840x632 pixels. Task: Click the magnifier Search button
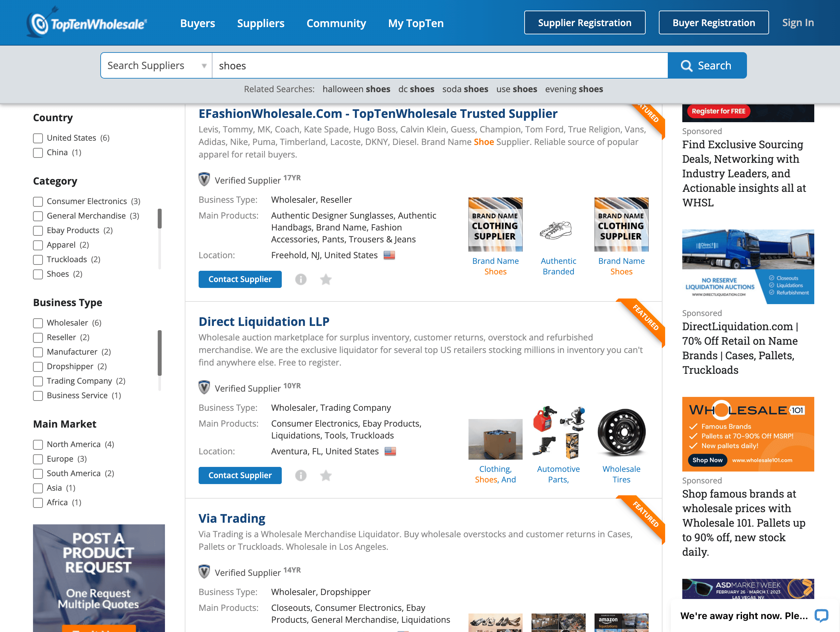coord(707,66)
